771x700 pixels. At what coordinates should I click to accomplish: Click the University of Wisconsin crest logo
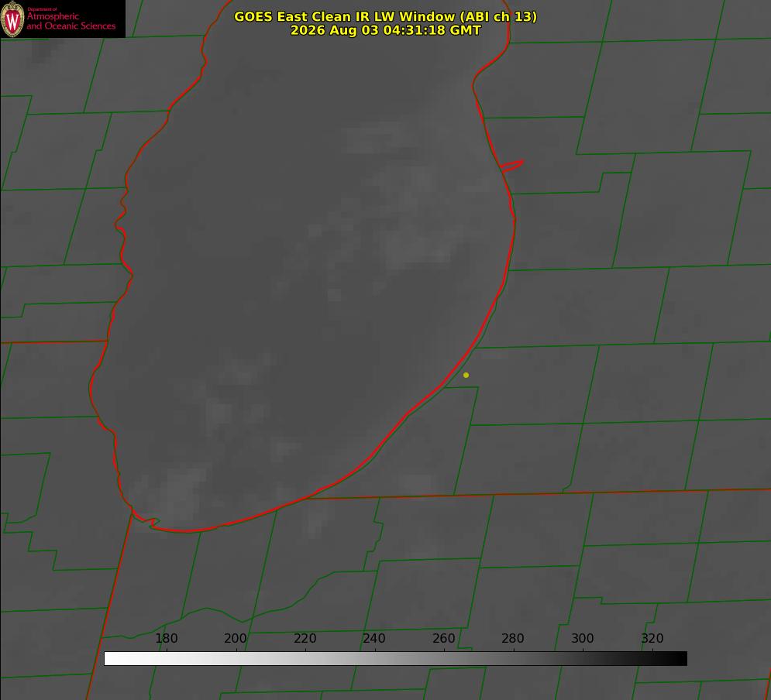click(x=12, y=19)
